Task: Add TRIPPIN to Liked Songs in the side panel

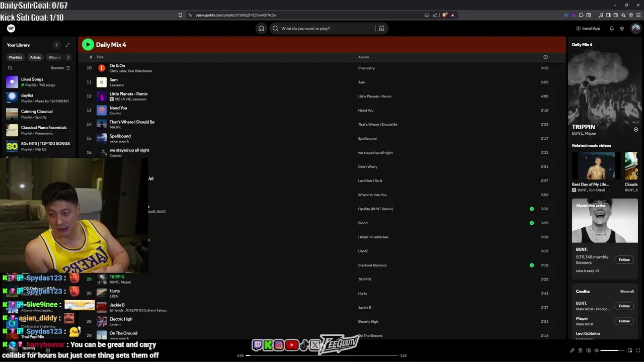Action: point(636,130)
